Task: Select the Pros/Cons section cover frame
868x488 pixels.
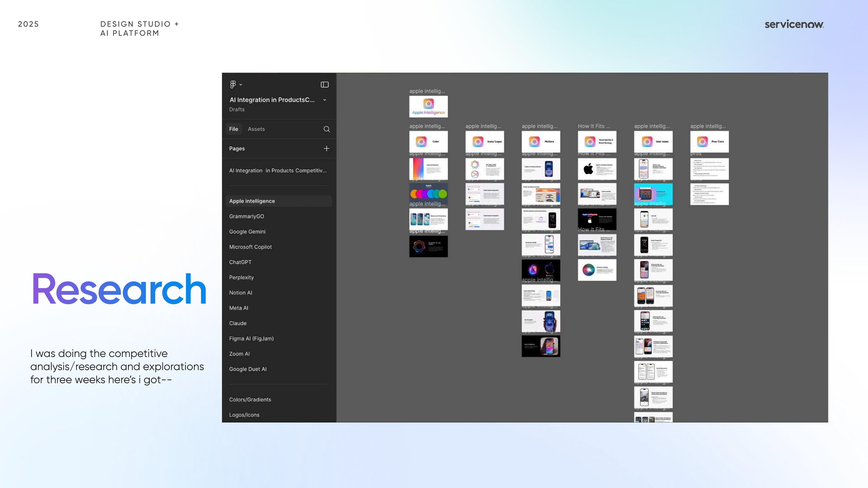Action: (x=709, y=141)
